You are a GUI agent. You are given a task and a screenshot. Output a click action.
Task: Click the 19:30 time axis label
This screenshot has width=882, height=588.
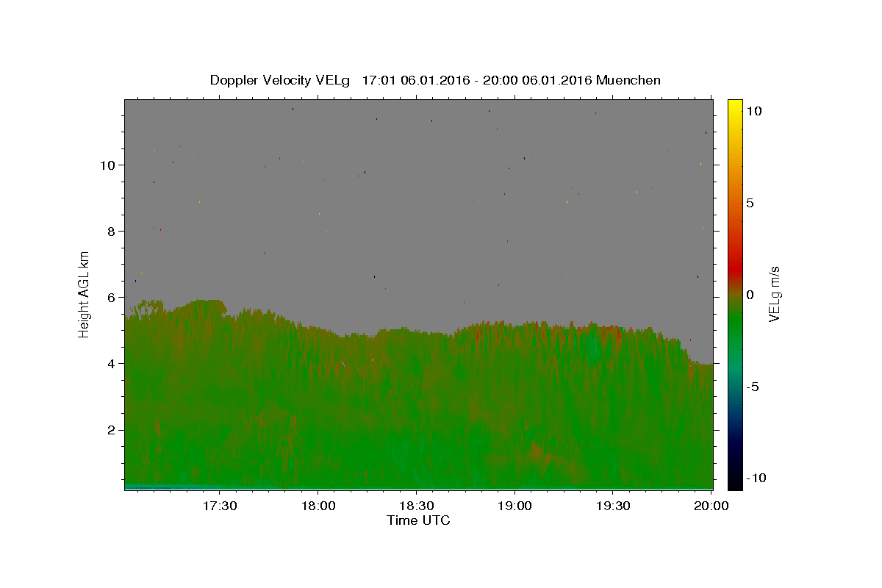pyautogui.click(x=613, y=506)
